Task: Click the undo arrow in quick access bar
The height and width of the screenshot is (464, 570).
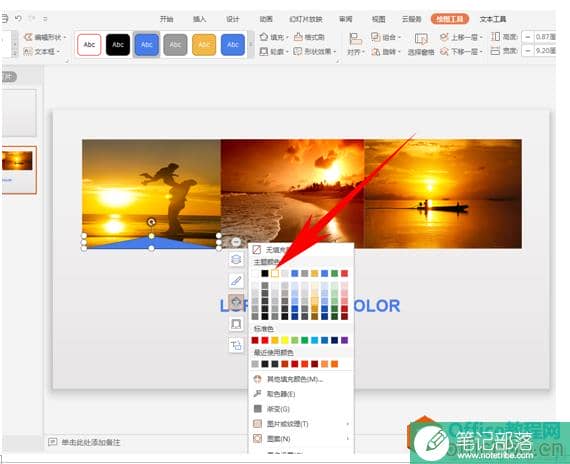Action: [x=19, y=18]
